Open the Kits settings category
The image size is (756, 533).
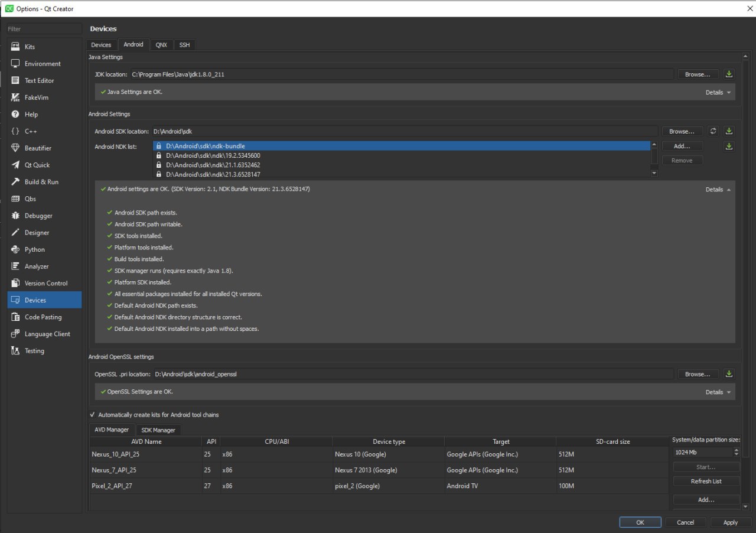[44, 47]
